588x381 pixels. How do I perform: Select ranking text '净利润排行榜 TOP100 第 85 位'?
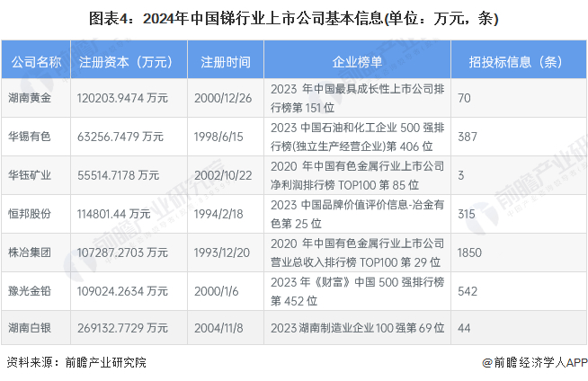click(x=344, y=185)
